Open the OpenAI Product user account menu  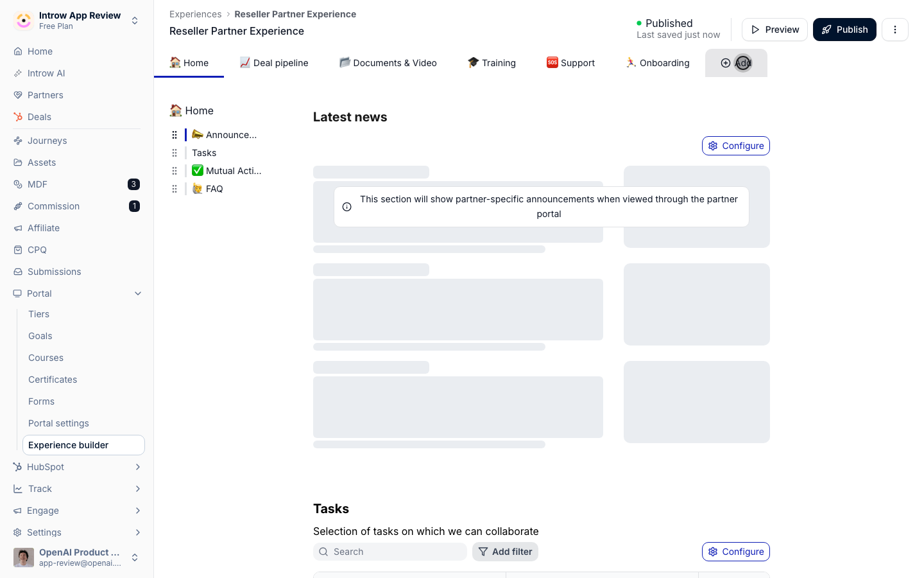coord(77,557)
